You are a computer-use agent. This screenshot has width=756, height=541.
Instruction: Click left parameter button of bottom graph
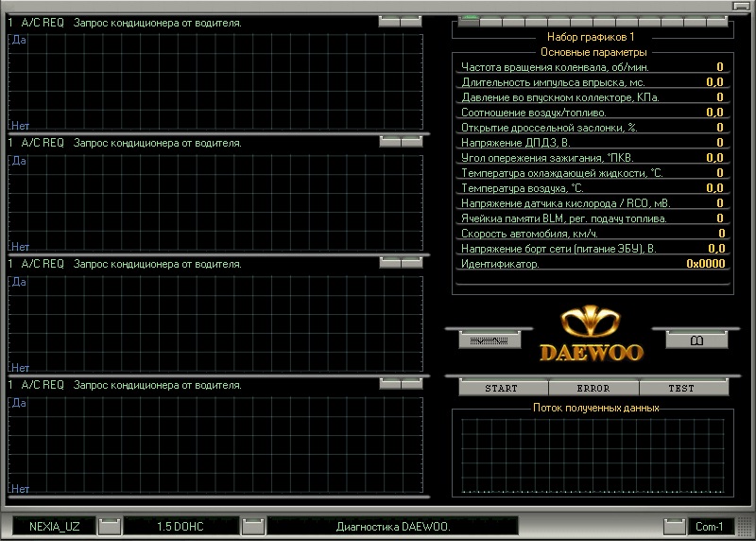click(390, 383)
